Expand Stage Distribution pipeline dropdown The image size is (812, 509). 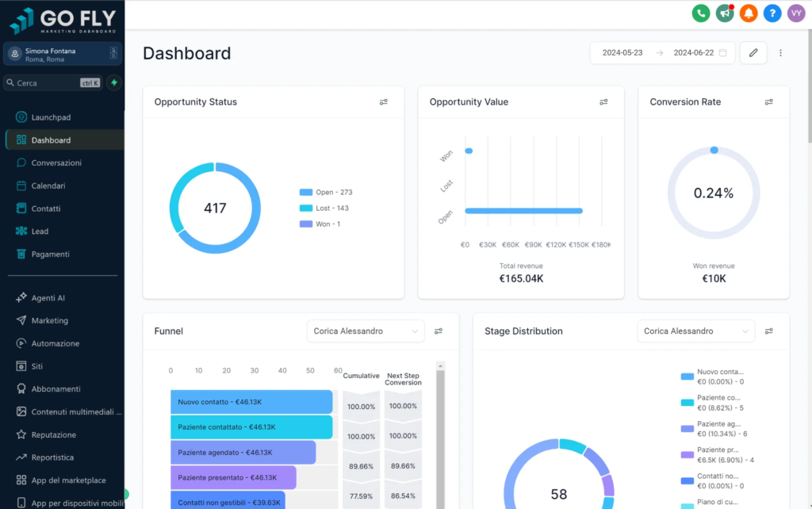[x=695, y=331]
